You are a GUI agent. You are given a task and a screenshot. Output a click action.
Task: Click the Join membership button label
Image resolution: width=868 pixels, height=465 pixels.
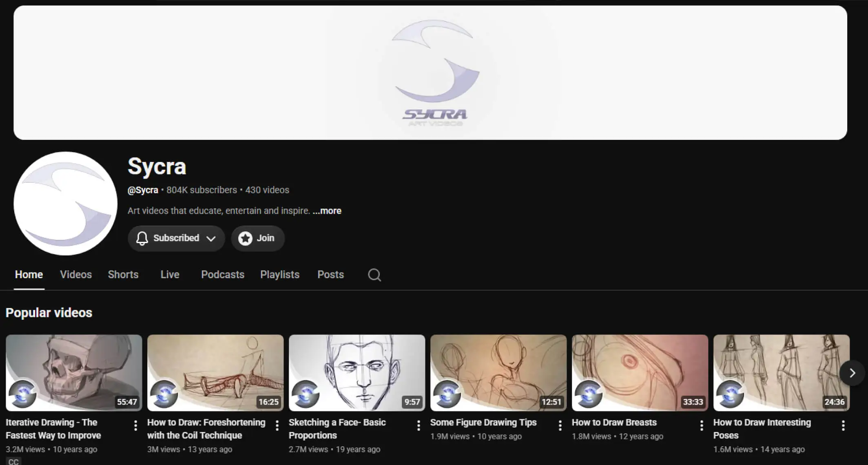(x=266, y=238)
